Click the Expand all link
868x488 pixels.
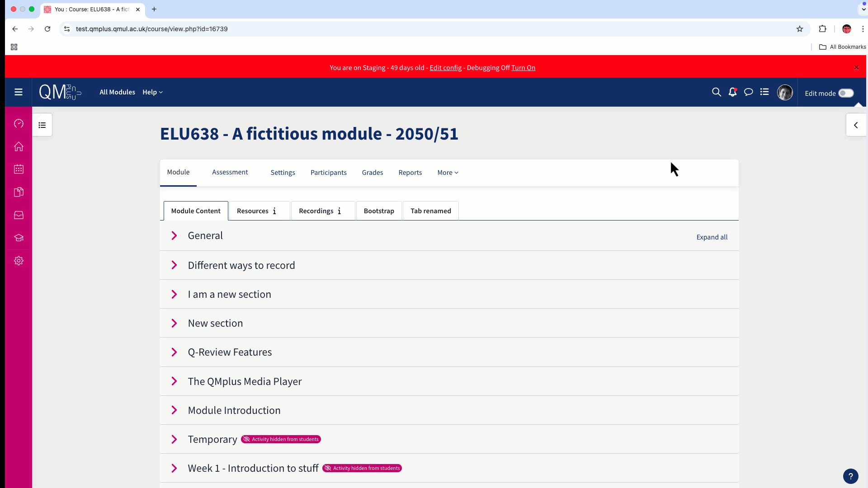click(x=712, y=237)
